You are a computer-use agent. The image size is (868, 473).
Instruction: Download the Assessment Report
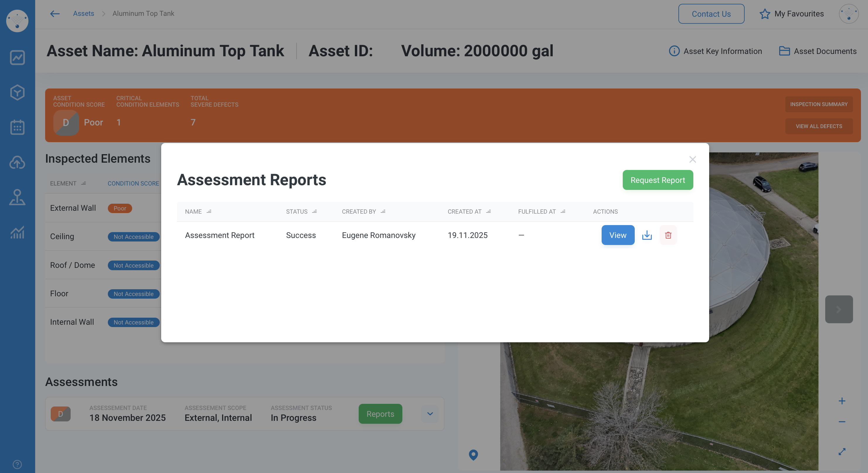pos(647,235)
